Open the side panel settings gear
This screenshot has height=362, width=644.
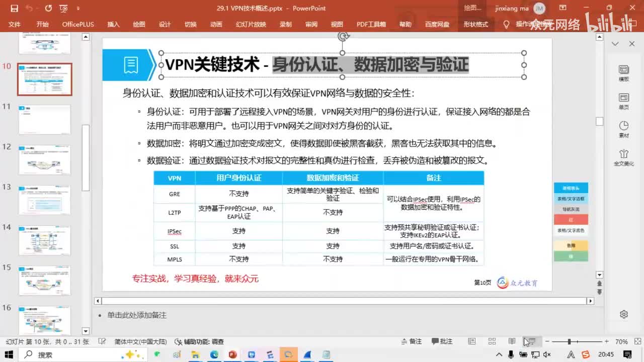(x=624, y=314)
